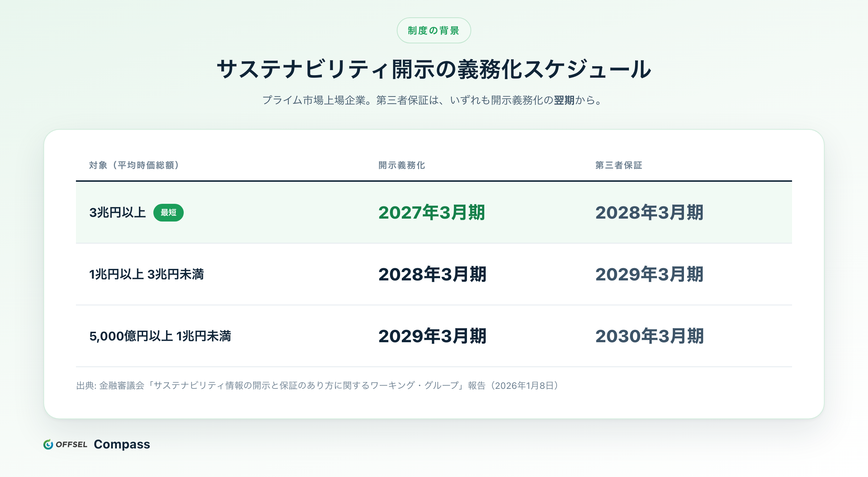
Task: Click the サステナビリティ開示の義務化スケジュール heading
Action: pos(434,69)
